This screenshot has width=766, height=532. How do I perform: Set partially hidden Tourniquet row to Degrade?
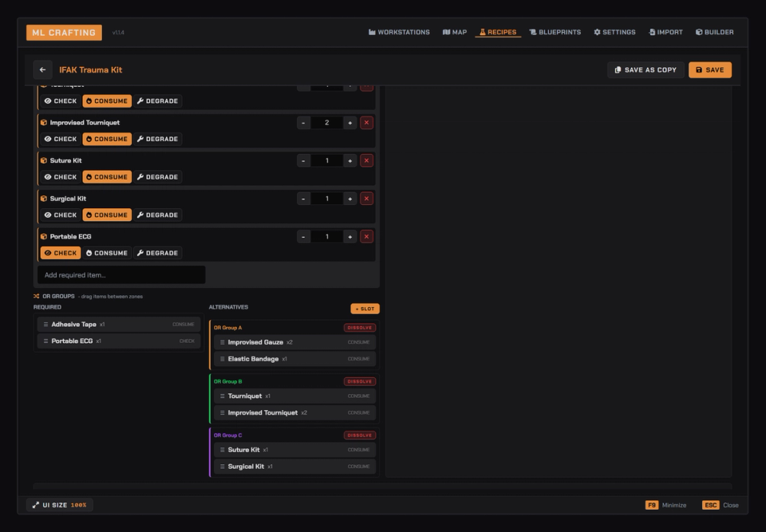(x=157, y=101)
